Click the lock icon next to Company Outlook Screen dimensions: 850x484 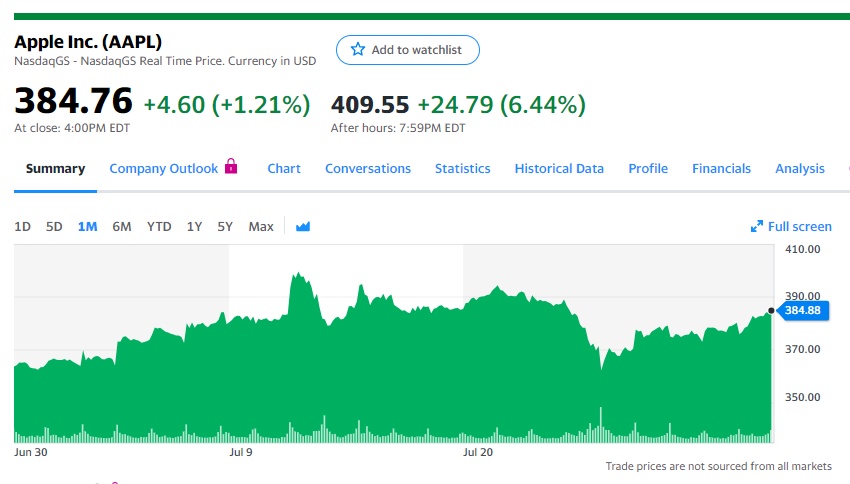click(231, 166)
